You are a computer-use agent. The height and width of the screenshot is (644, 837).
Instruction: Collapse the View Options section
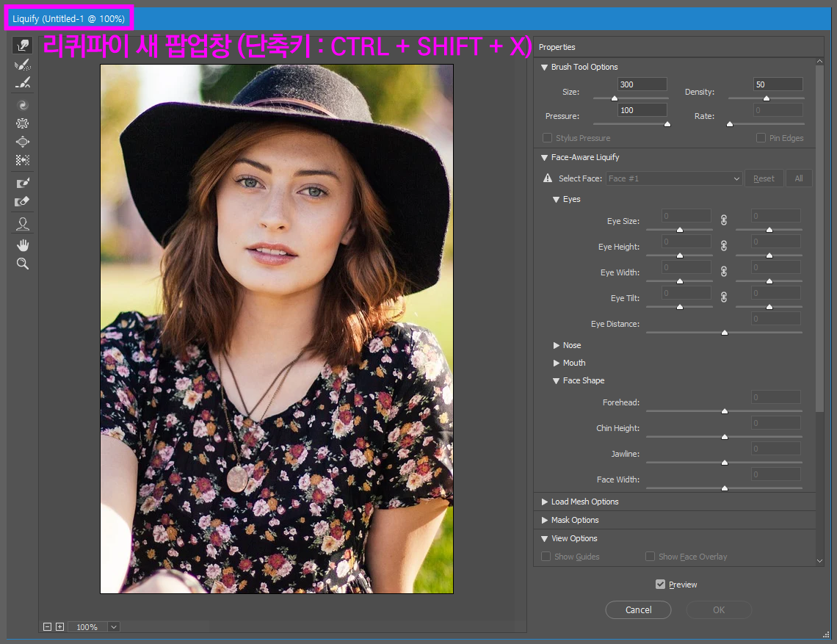(545, 539)
